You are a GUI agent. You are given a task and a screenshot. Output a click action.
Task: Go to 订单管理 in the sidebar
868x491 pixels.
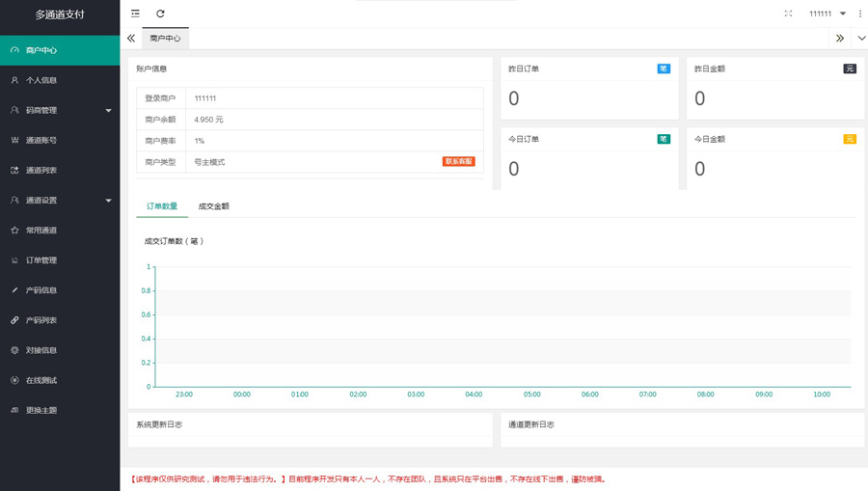(x=41, y=260)
